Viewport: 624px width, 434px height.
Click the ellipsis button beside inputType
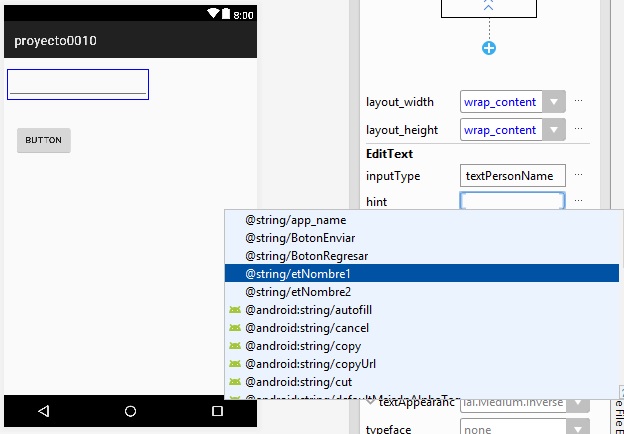[x=578, y=175]
